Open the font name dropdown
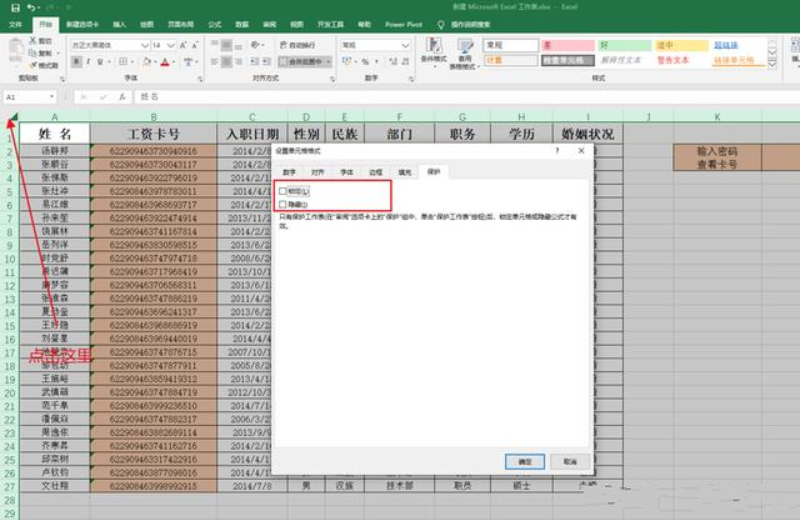Viewport: 801px width, 520px height. [145, 45]
